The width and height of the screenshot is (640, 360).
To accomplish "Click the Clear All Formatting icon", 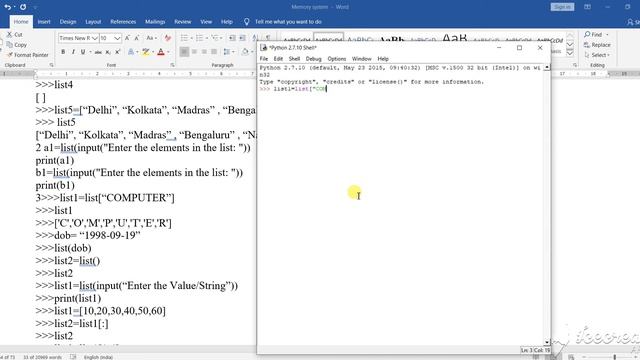I will coord(168,38).
